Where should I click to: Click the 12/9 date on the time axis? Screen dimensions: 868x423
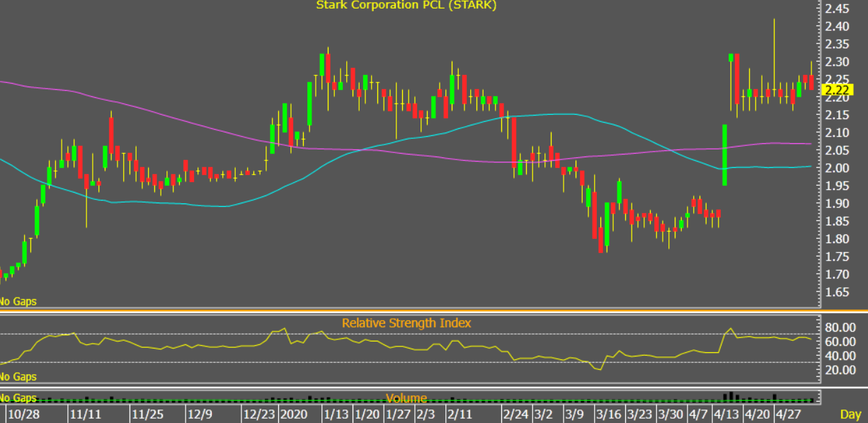(200, 414)
